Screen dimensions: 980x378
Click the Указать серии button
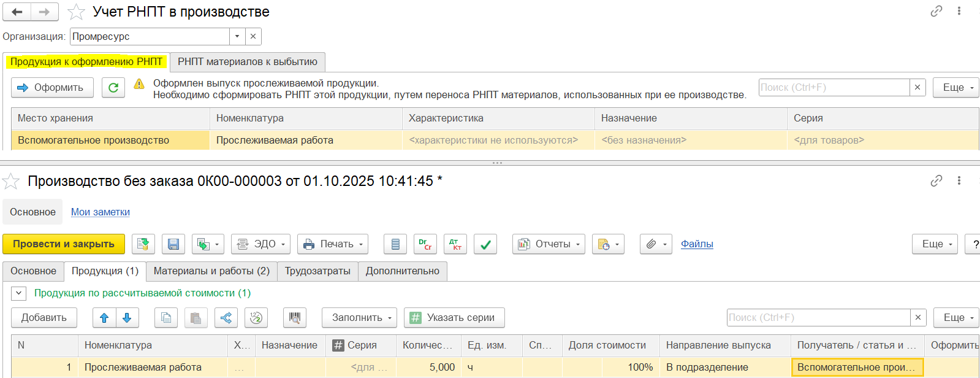[454, 318]
